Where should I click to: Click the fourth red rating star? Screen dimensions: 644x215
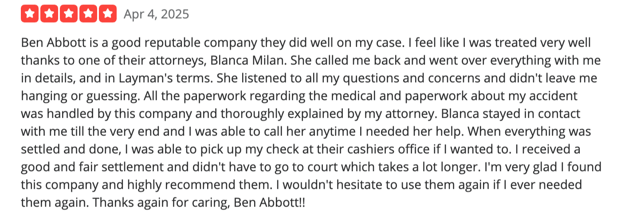pos(88,14)
